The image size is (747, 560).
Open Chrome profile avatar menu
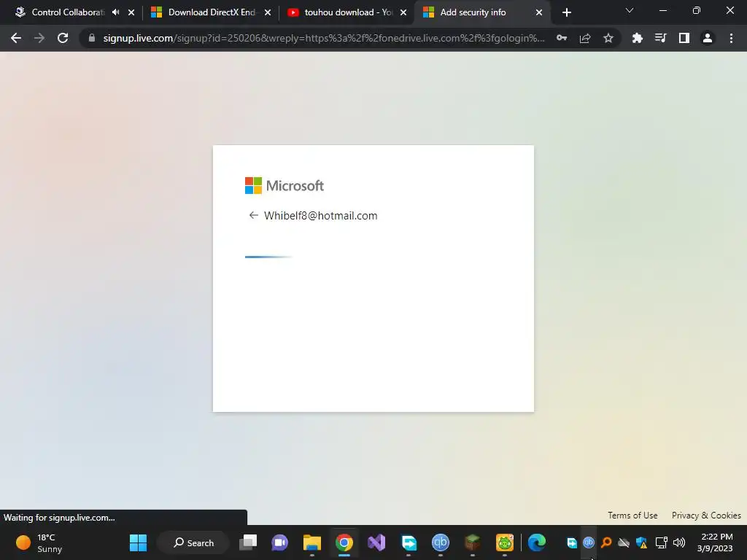pyautogui.click(x=708, y=38)
